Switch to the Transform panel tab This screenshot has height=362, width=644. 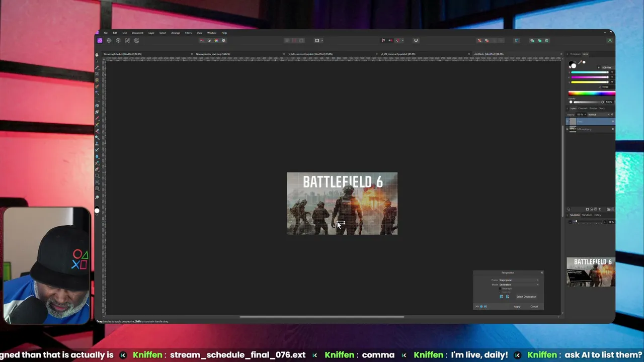tap(587, 215)
